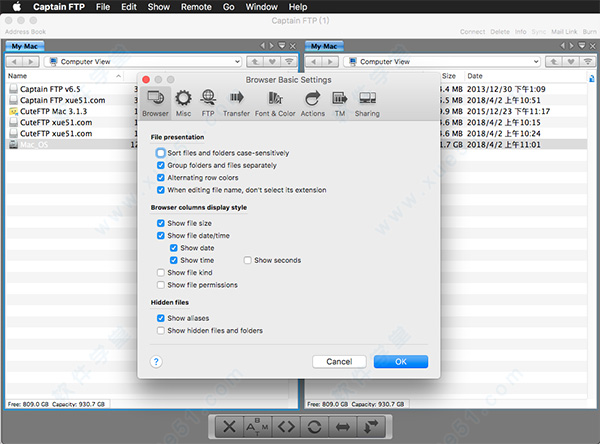The width and height of the screenshot is (600, 444).
Task: Sort left pane by Name column
Action: 65,76
